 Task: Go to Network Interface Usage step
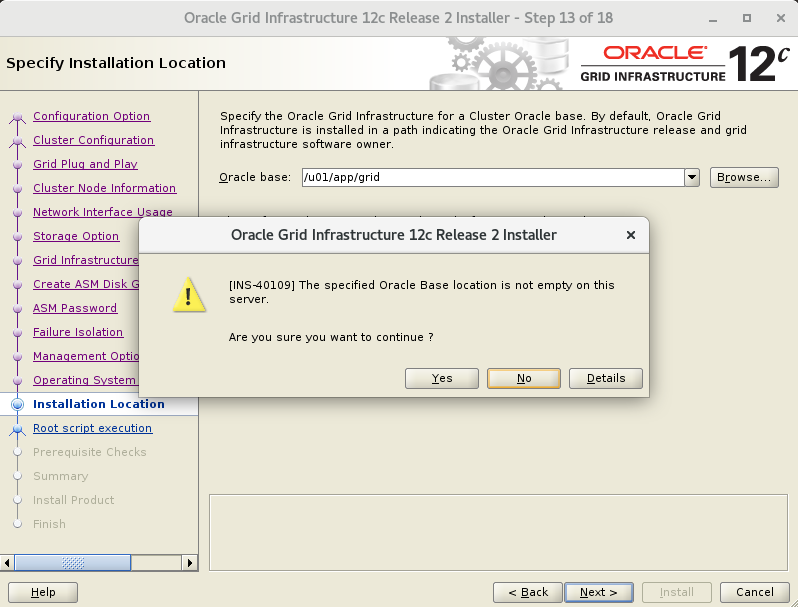coord(103,212)
